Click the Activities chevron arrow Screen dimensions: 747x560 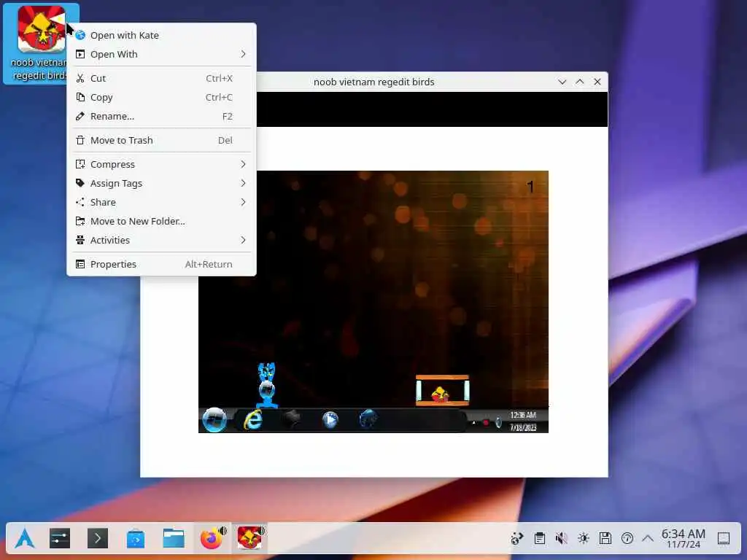[x=243, y=241]
